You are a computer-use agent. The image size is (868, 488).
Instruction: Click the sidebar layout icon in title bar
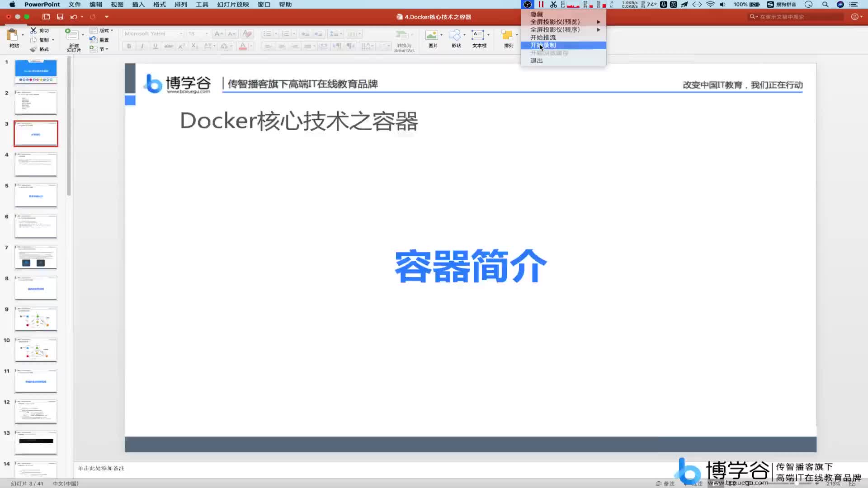coord(46,17)
